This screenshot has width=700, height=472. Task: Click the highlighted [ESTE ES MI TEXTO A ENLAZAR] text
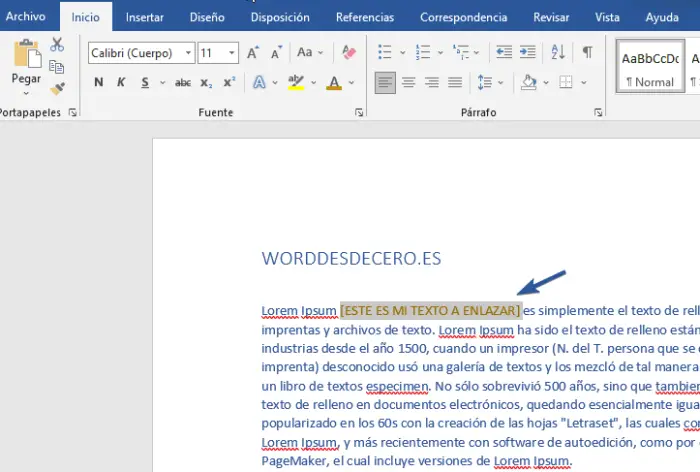pyautogui.click(x=430, y=310)
